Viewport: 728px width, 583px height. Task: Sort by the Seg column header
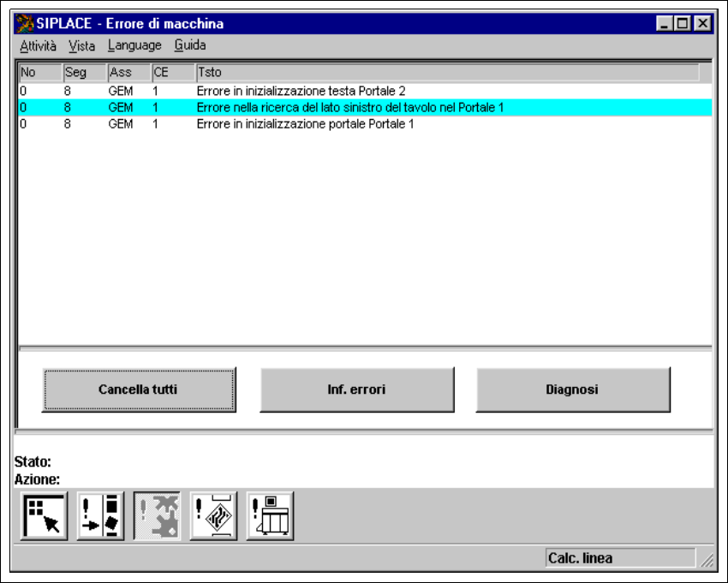tap(85, 73)
